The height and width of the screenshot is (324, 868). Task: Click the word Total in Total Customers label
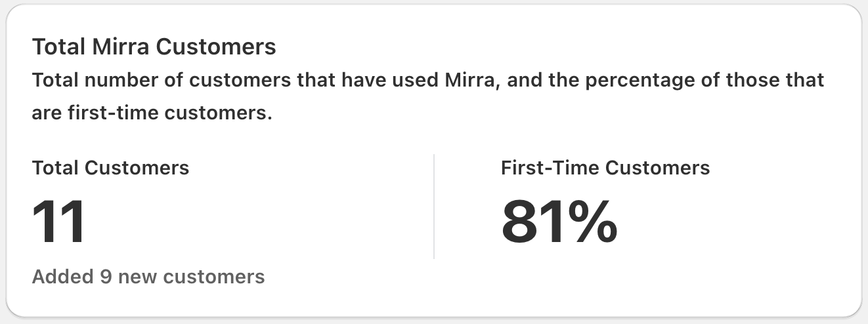56,168
